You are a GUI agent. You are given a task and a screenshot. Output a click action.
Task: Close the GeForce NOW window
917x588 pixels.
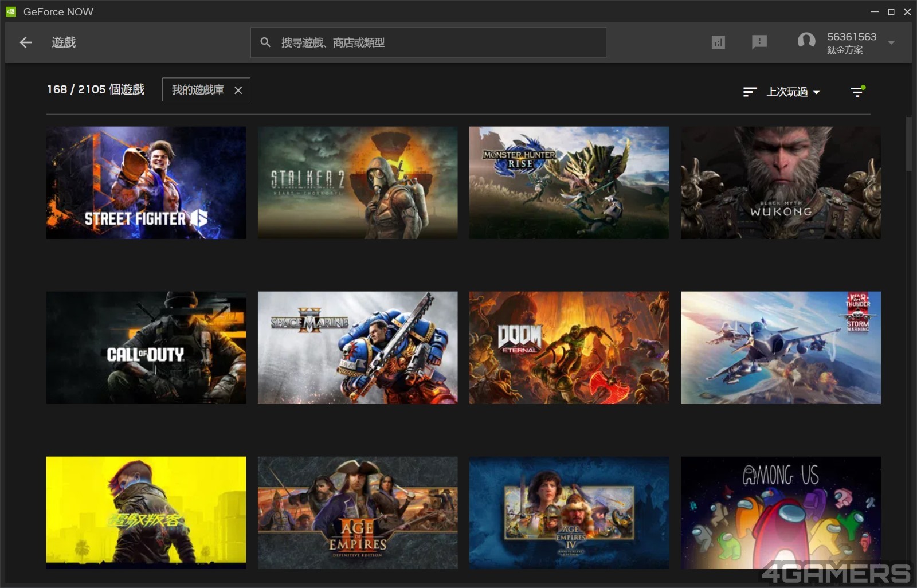point(907,11)
